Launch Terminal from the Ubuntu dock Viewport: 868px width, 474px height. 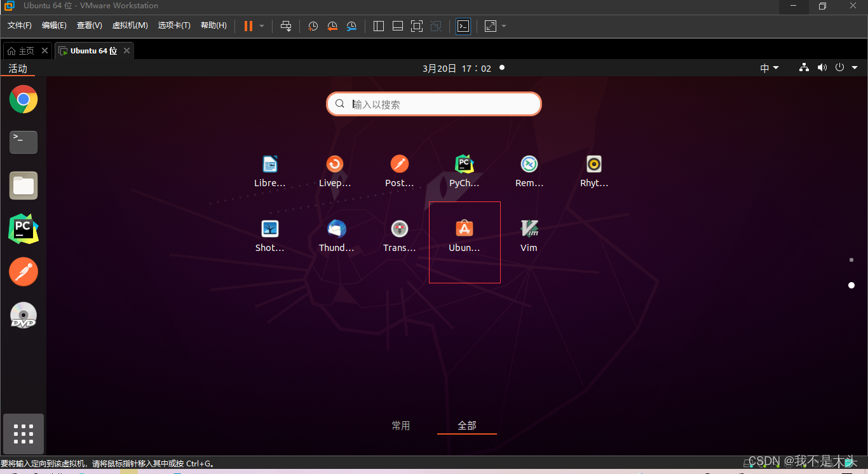tap(24, 142)
